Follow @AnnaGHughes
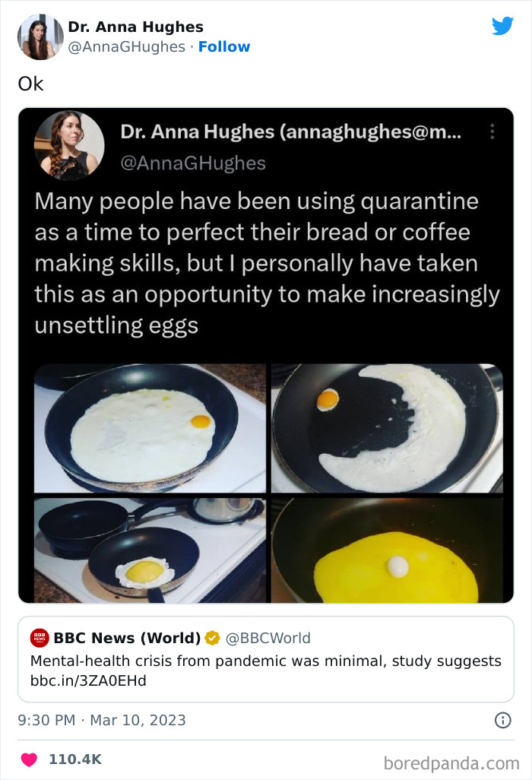Image resolution: width=532 pixels, height=780 pixels. click(x=223, y=47)
